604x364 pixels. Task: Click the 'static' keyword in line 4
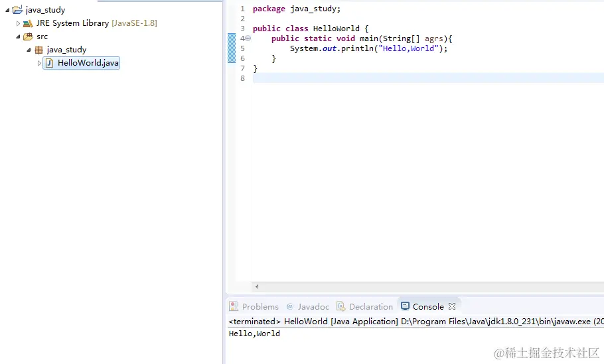point(318,38)
